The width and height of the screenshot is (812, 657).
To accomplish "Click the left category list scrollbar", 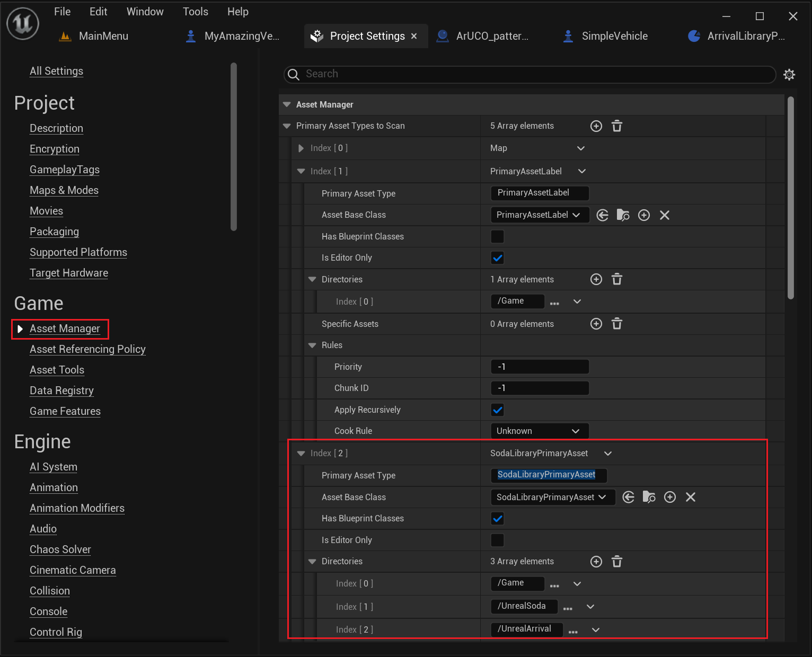I will pyautogui.click(x=234, y=147).
